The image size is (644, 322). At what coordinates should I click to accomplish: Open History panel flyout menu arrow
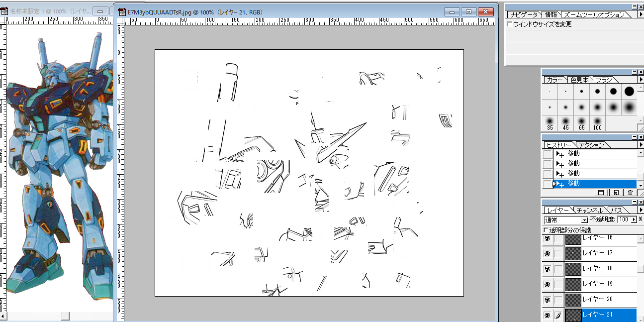coord(641,145)
